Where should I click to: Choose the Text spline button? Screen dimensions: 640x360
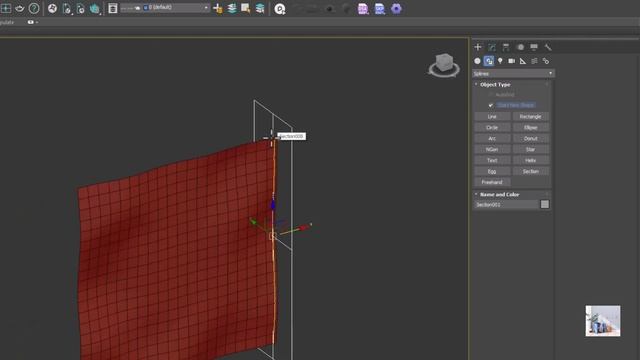pos(492,160)
